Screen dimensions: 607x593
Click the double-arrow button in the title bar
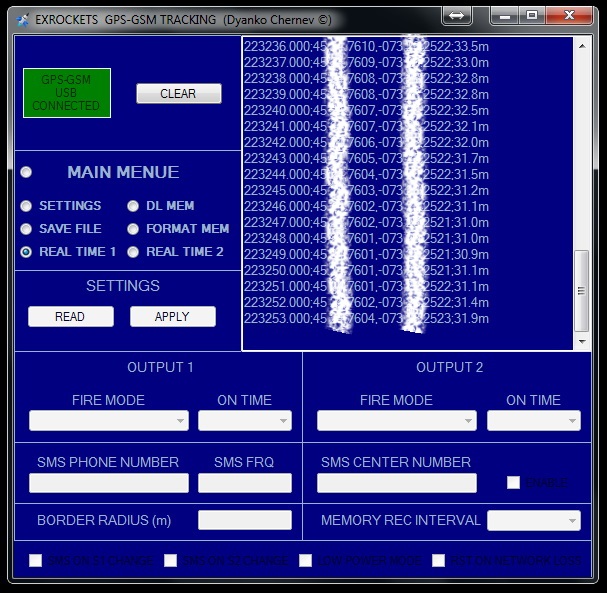456,15
